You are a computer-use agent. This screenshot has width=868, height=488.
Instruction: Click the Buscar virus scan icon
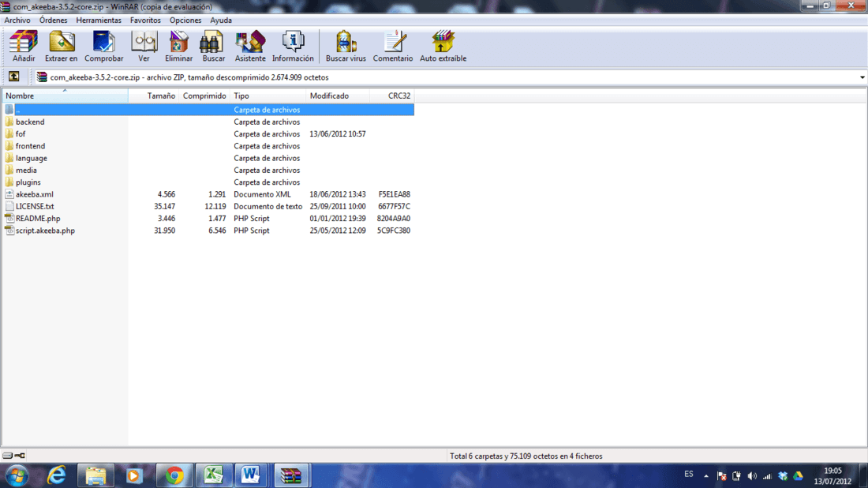pos(346,42)
